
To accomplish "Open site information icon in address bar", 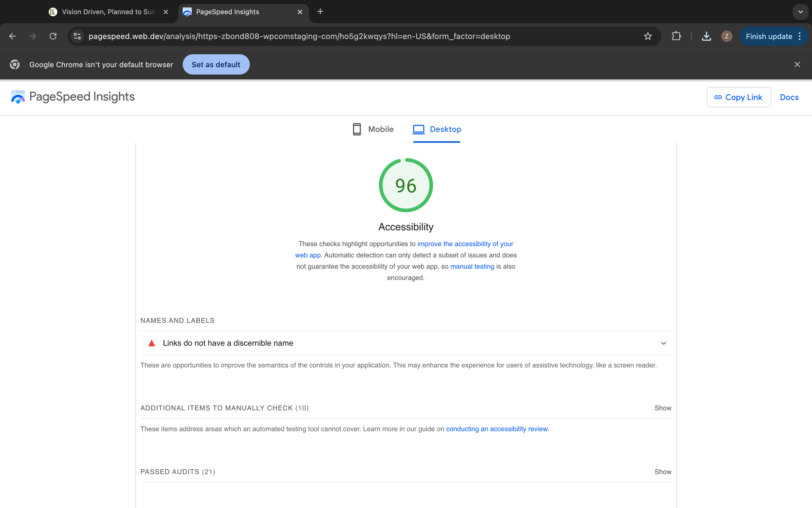I will tap(77, 36).
